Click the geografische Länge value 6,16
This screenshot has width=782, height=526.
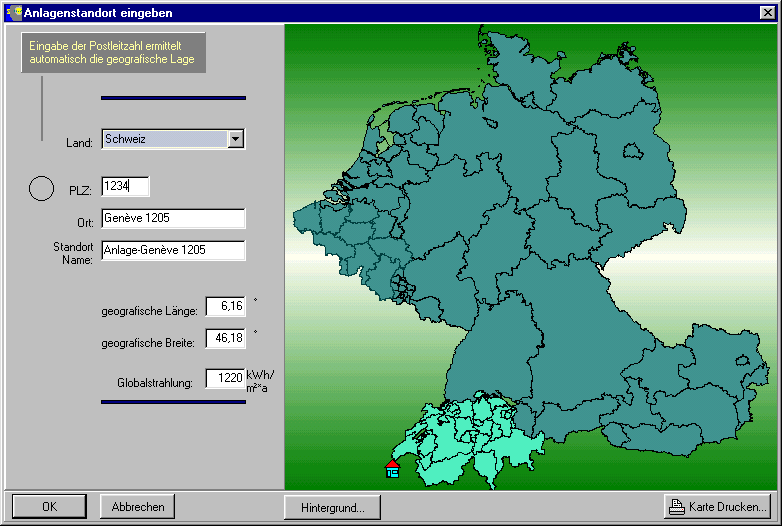[x=225, y=306]
